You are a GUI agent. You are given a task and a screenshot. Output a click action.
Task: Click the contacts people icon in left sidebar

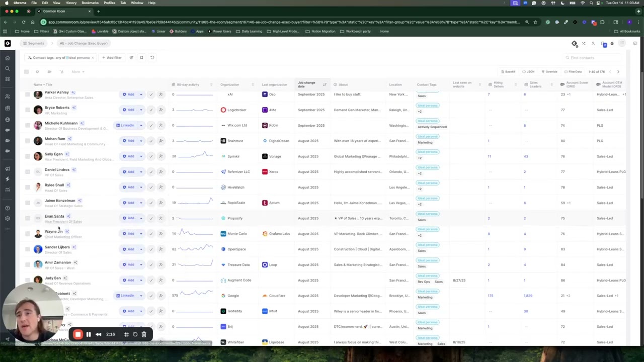click(x=8, y=97)
